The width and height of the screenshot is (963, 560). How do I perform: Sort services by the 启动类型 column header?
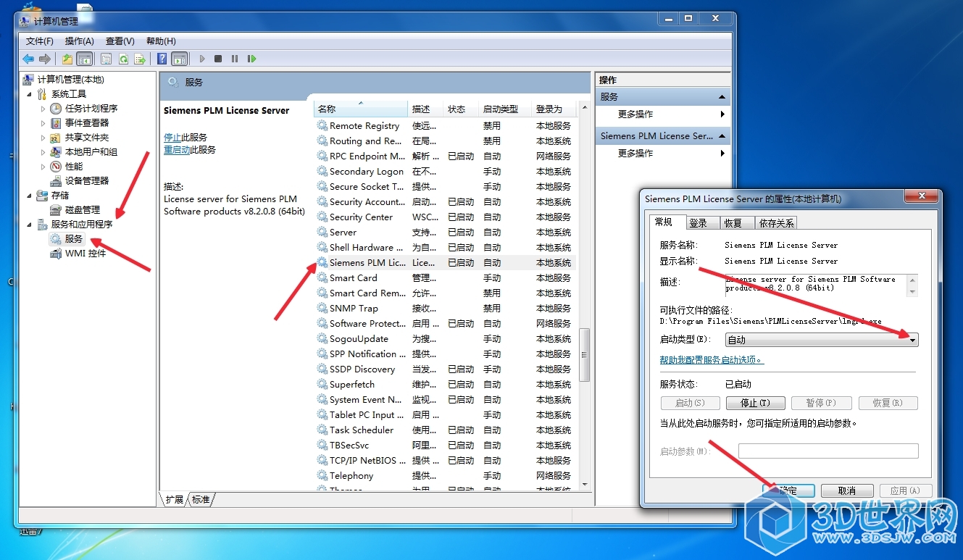coord(505,109)
